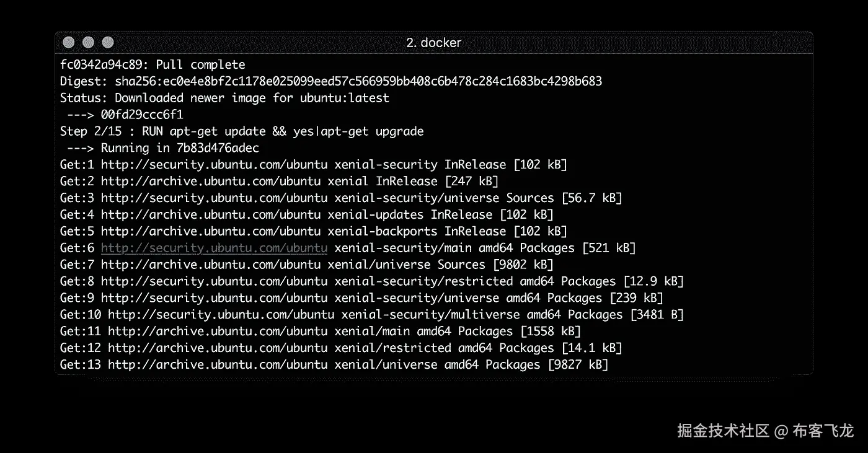868x453 pixels.
Task: Click 'xenial-security/multiverse' text on Get:10
Action: (430, 315)
